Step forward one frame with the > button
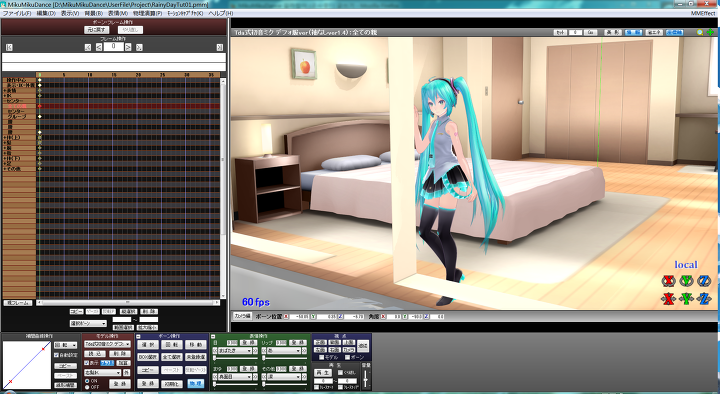Screen dimensions: 720x394 coord(128,47)
